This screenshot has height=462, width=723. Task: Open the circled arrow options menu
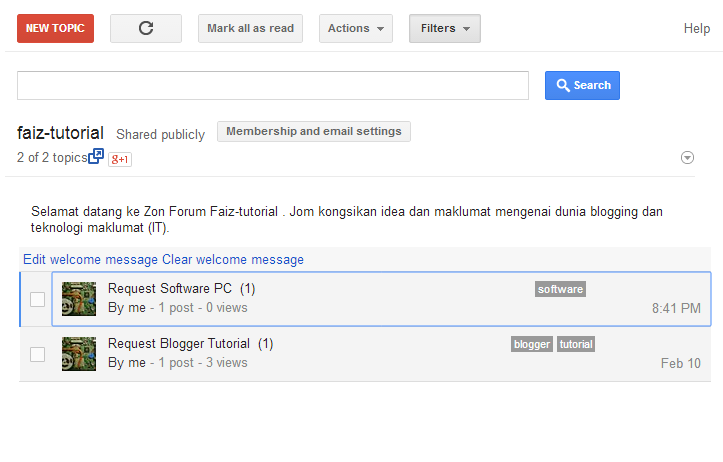tap(687, 158)
